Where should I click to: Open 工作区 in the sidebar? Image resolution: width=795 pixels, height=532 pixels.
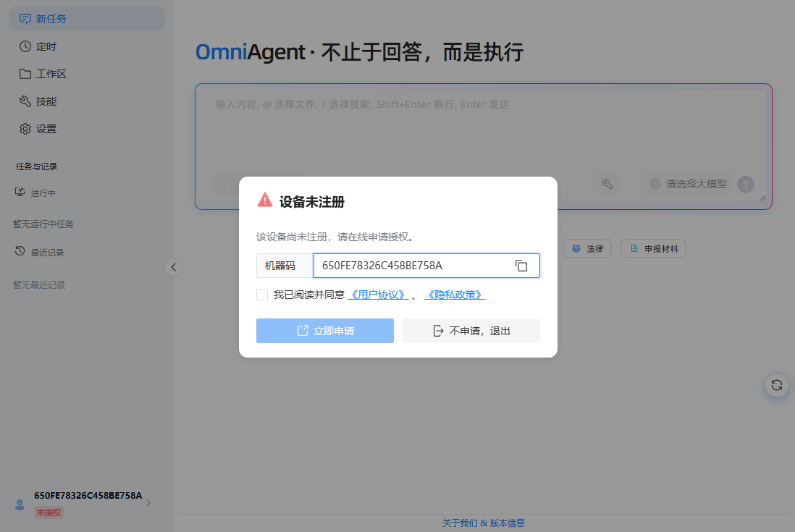(x=87, y=74)
